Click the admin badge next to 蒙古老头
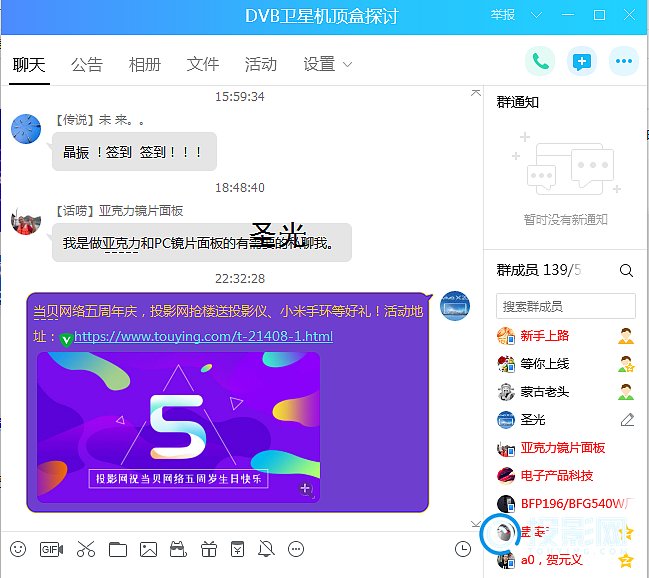649x578 pixels. click(625, 392)
